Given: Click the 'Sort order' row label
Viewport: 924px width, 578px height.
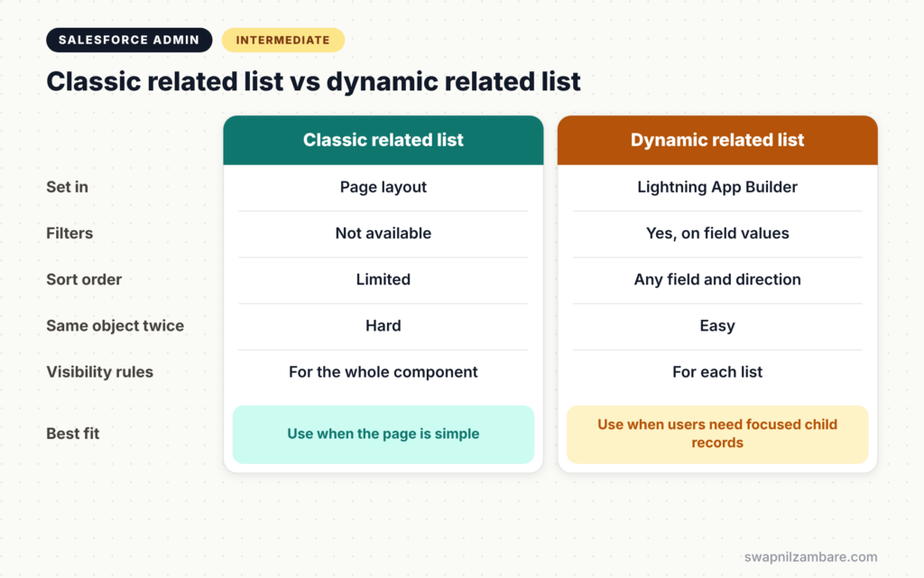Looking at the screenshot, I should point(84,280).
